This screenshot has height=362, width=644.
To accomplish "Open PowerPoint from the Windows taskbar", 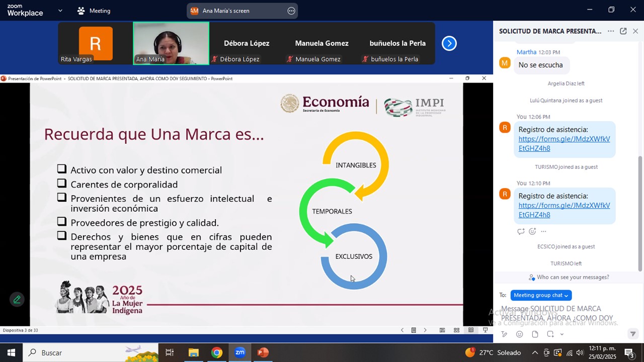I will 263,352.
